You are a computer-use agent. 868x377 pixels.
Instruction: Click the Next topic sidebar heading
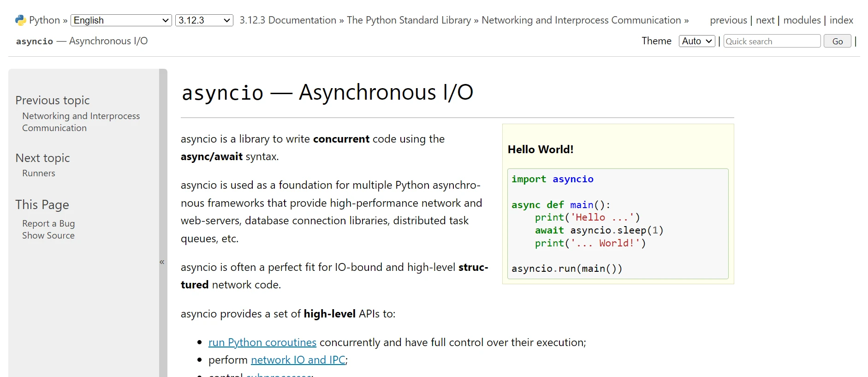click(42, 158)
